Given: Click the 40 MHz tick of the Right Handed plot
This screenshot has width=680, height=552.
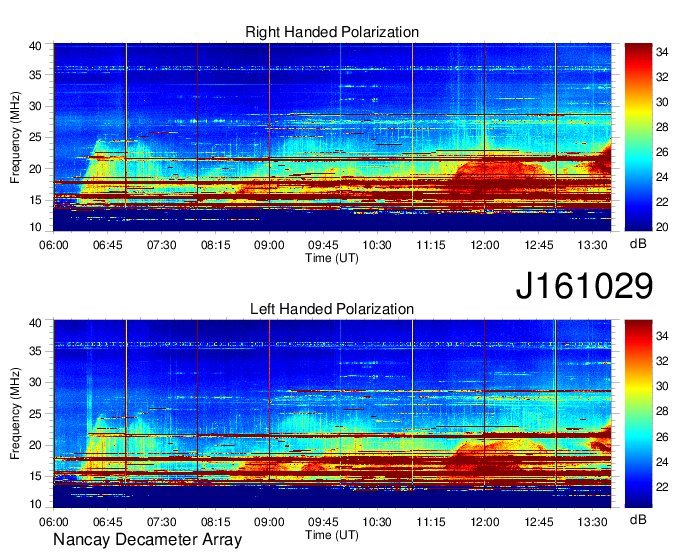Looking at the screenshot, I should click(x=35, y=46).
